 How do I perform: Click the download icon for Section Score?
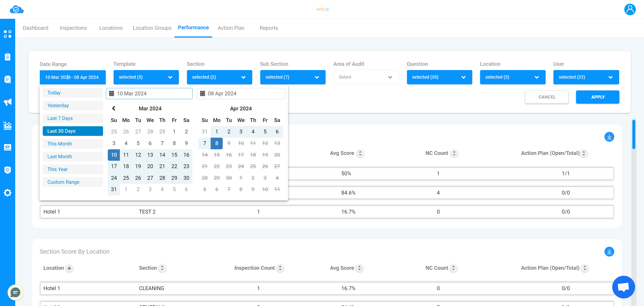(609, 251)
